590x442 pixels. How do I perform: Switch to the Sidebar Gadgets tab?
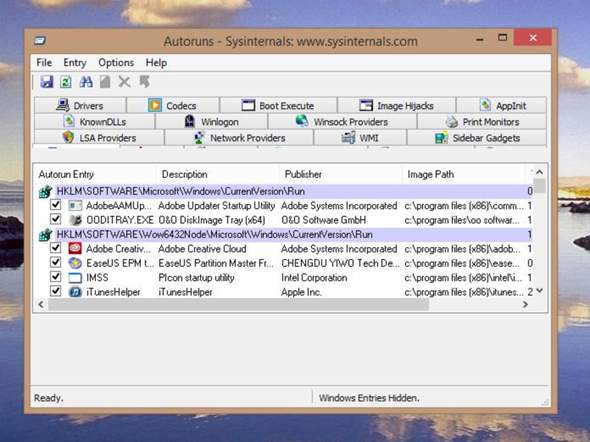click(x=477, y=138)
